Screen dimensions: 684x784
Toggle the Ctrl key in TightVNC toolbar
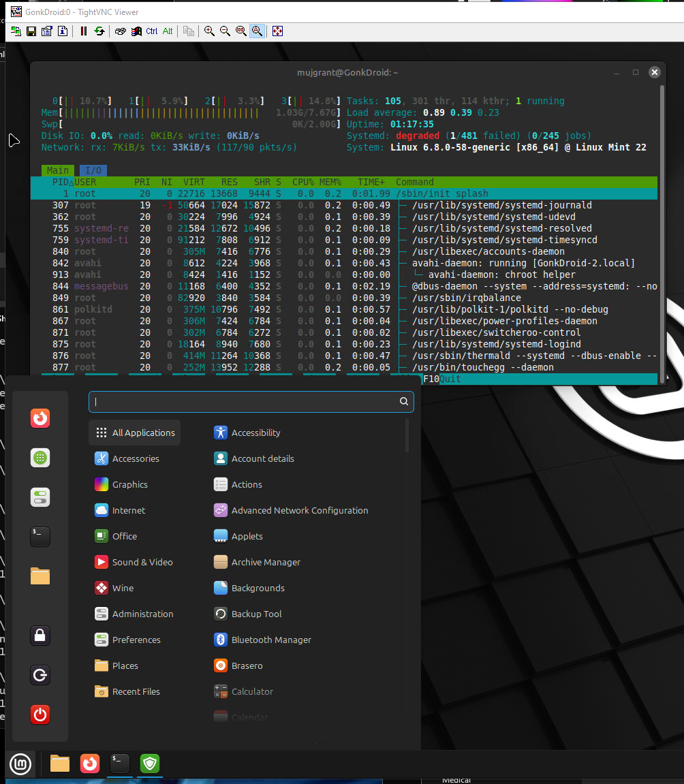[x=151, y=31]
